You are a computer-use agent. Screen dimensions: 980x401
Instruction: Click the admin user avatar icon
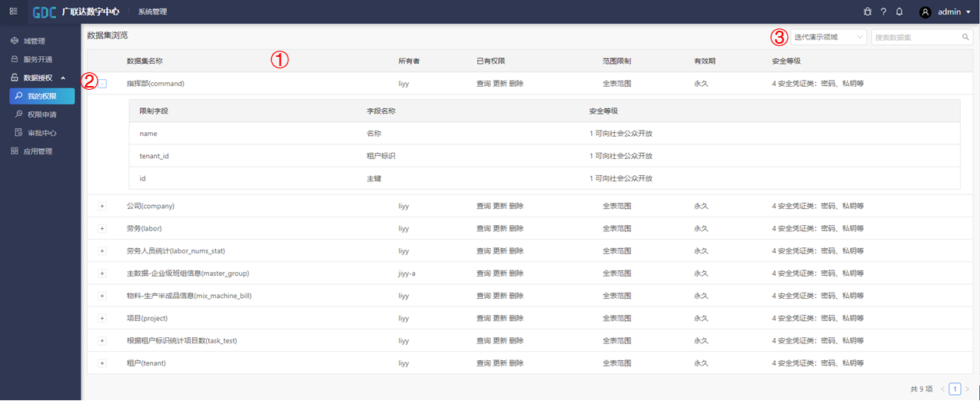pyautogui.click(x=925, y=12)
